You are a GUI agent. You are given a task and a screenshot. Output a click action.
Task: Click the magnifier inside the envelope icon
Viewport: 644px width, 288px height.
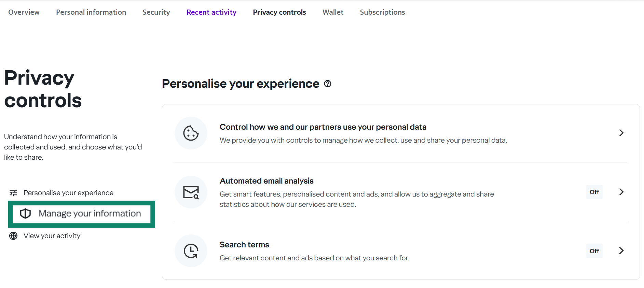tap(195, 197)
